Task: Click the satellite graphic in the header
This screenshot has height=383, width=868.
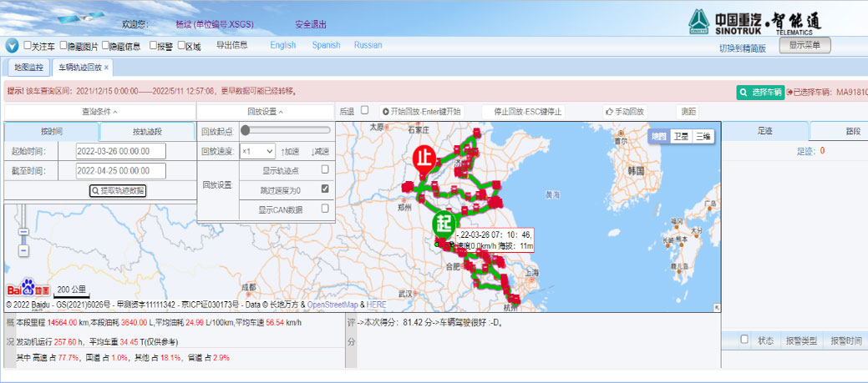Action: coord(80,17)
